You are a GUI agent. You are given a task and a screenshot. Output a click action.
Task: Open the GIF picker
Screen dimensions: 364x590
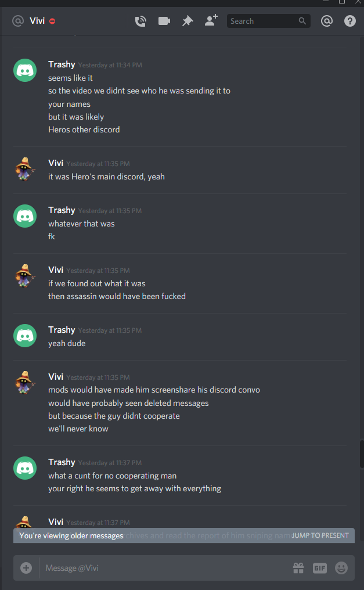pos(320,568)
